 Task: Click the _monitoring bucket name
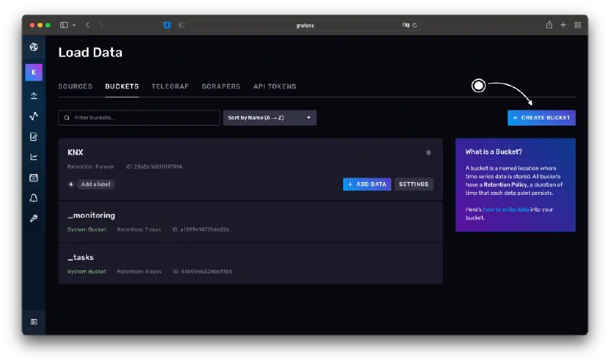coord(91,216)
